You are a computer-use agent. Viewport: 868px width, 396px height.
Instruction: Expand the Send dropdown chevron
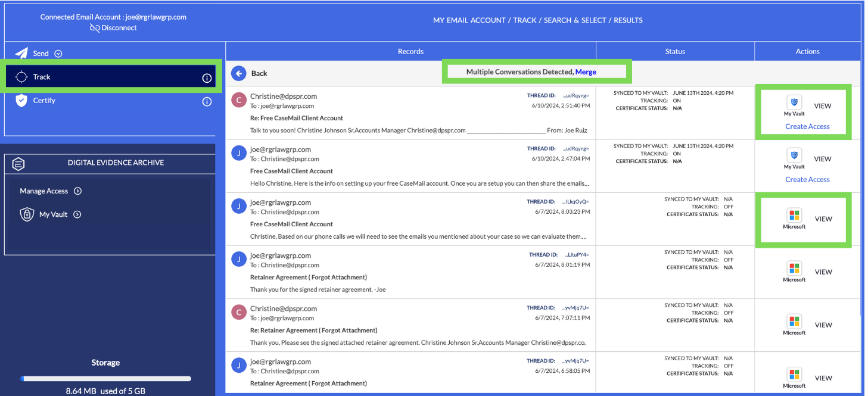click(x=58, y=54)
